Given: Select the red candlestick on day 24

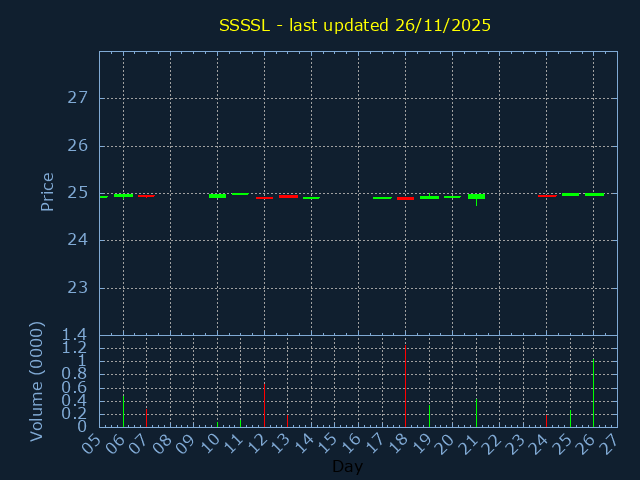Looking at the screenshot, I should [546, 196].
